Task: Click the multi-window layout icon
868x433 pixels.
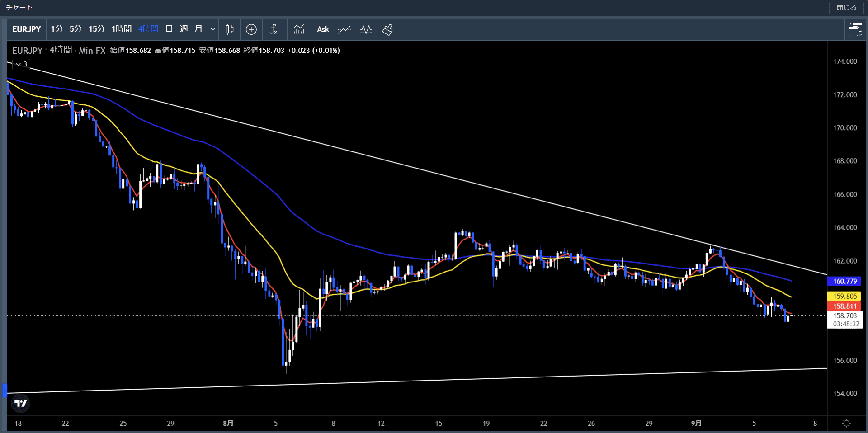Action: [855, 29]
